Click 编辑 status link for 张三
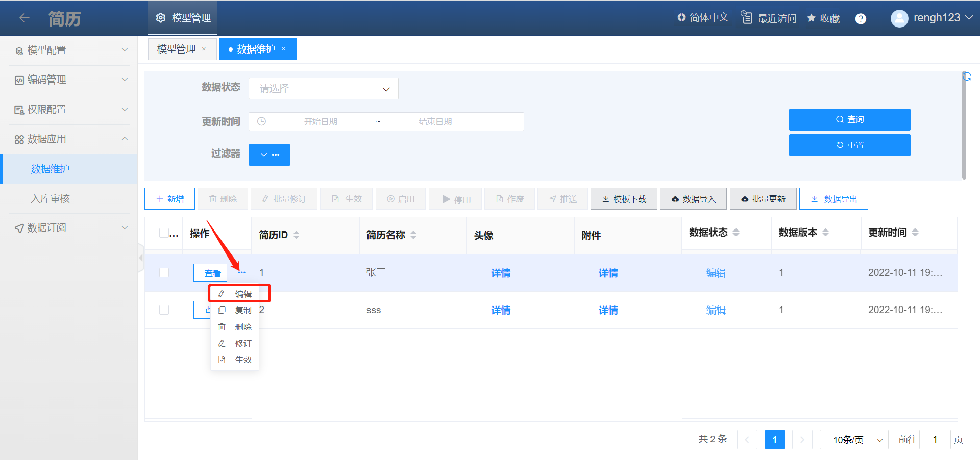980x460 pixels. pyautogui.click(x=716, y=273)
